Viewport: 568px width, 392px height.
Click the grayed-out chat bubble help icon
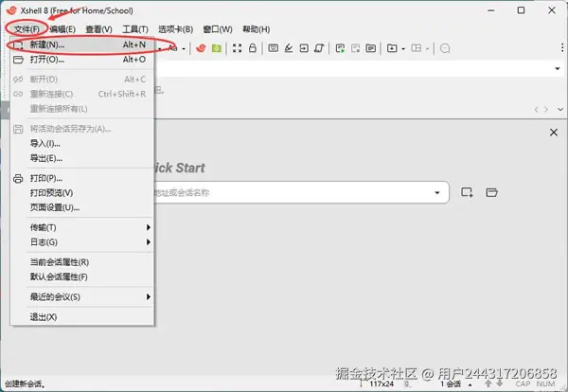(445, 48)
